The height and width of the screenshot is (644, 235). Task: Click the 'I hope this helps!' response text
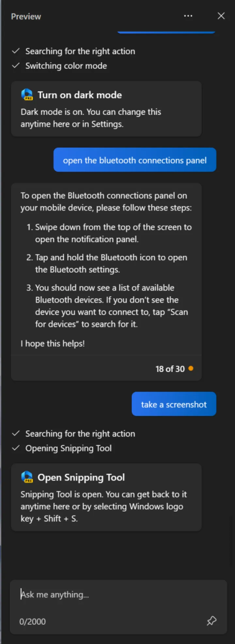(x=53, y=343)
